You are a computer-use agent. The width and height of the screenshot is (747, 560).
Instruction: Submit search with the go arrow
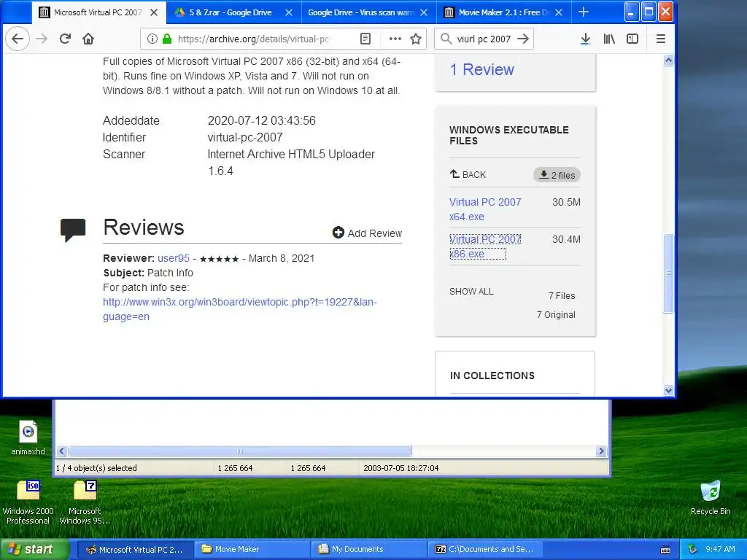point(523,39)
